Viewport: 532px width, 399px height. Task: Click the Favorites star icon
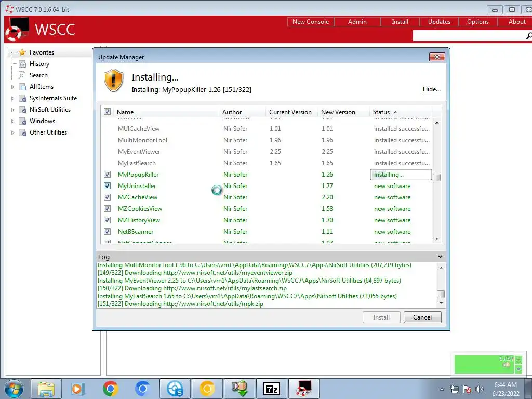click(x=22, y=52)
